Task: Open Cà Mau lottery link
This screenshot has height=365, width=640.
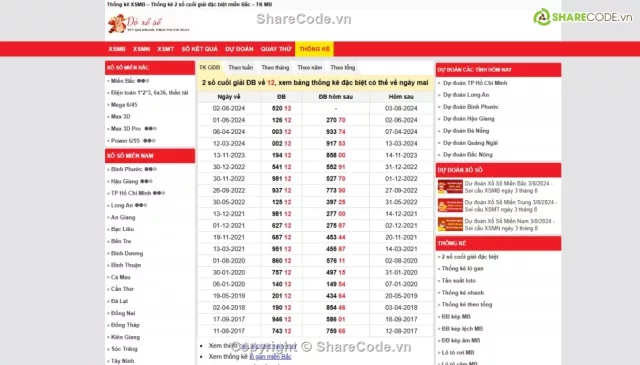Action: (120, 277)
